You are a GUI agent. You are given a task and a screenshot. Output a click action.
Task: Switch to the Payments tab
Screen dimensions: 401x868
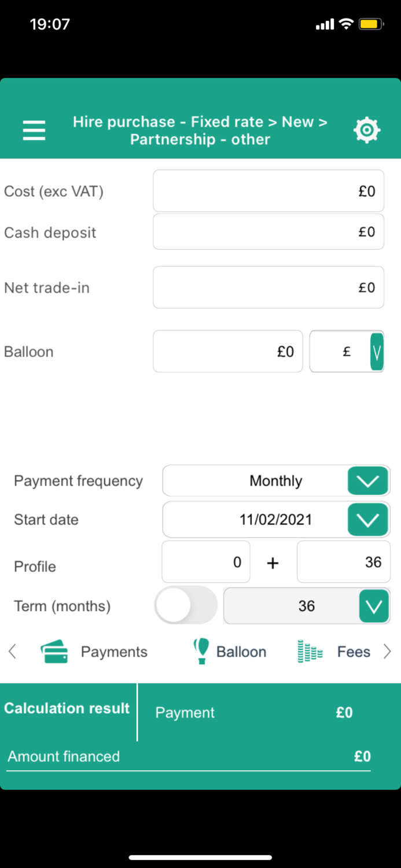[114, 652]
